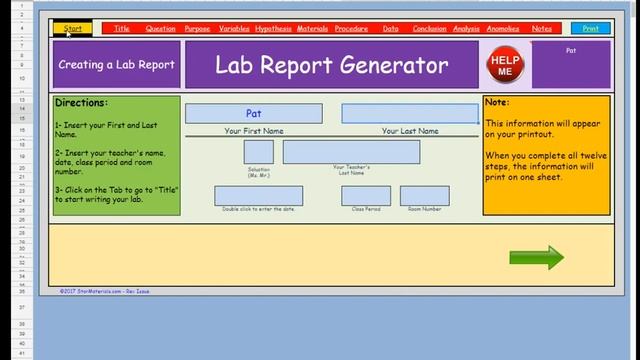Click the Your Last Name field
The image size is (640, 360).
pos(410,113)
